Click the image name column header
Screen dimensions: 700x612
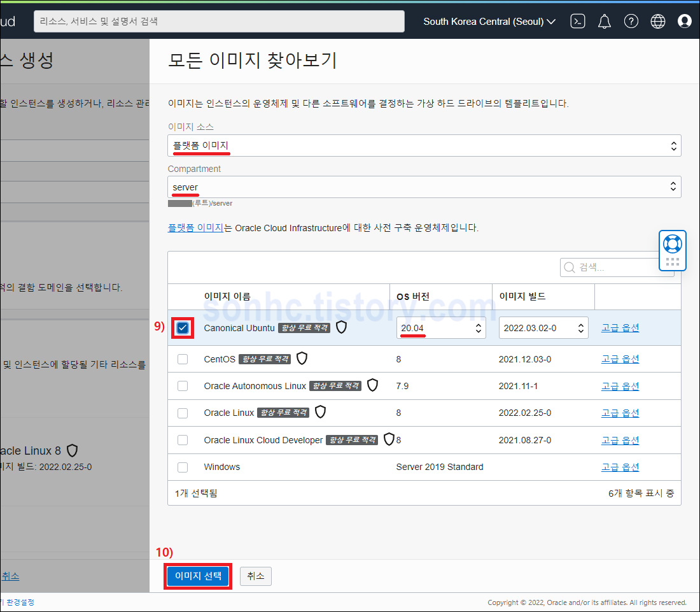227,297
